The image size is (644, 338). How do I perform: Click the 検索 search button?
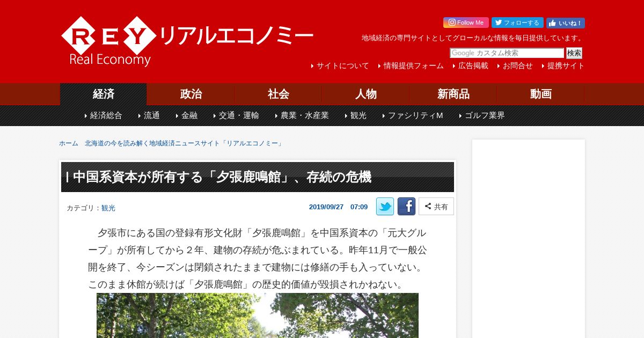click(574, 53)
